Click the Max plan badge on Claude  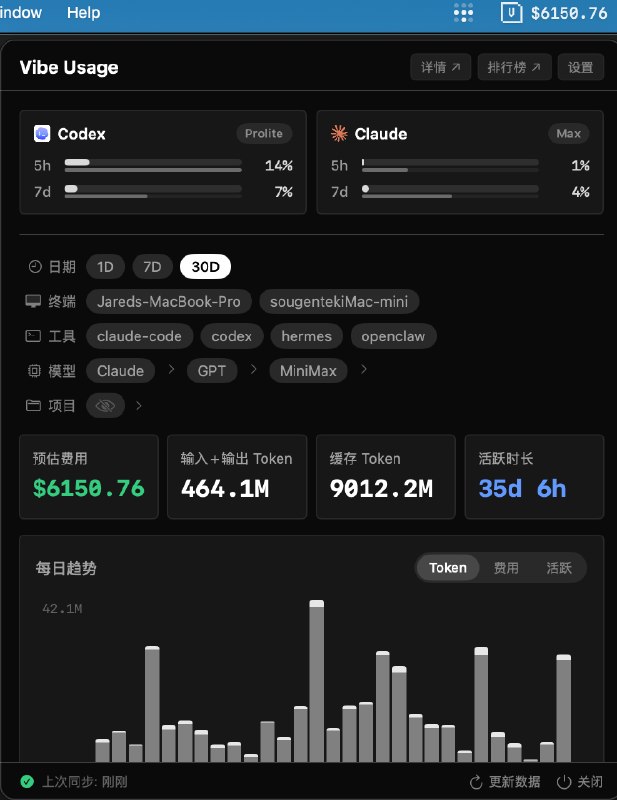tap(569, 134)
